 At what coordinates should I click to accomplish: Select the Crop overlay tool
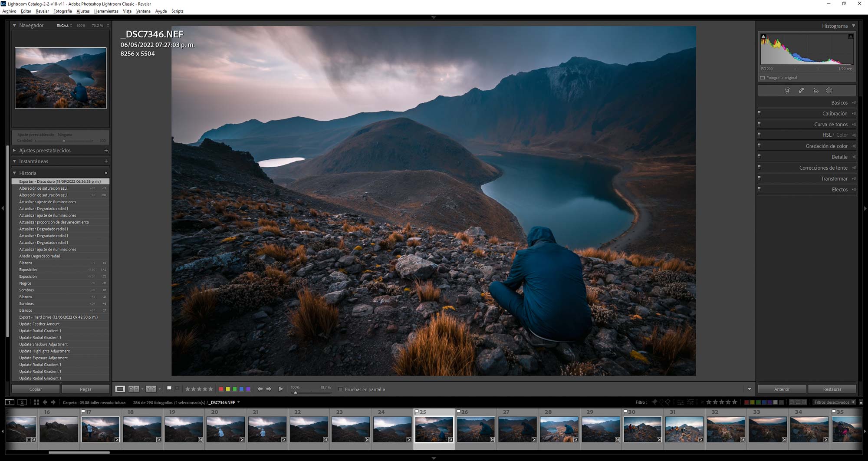pos(787,91)
